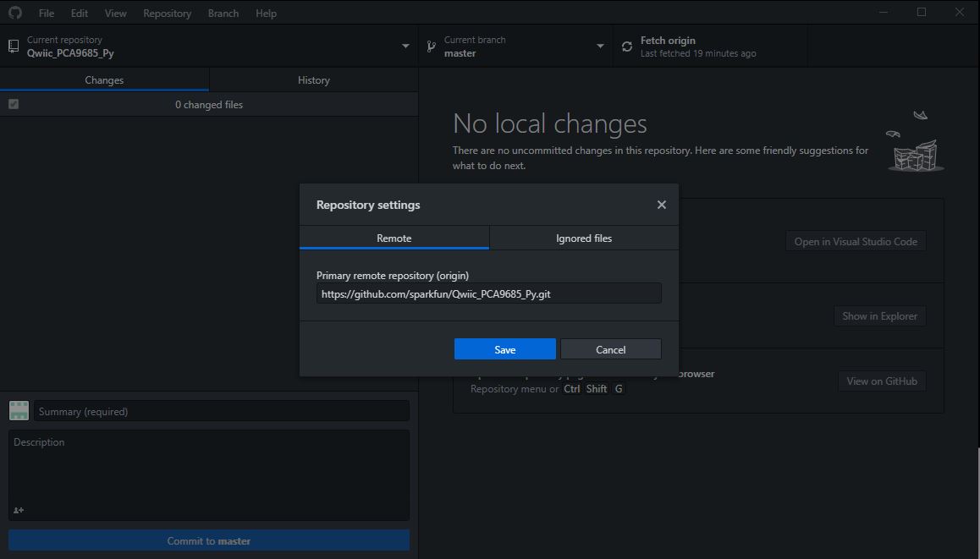
Task: Close the Repository settings dialog
Action: tap(661, 204)
